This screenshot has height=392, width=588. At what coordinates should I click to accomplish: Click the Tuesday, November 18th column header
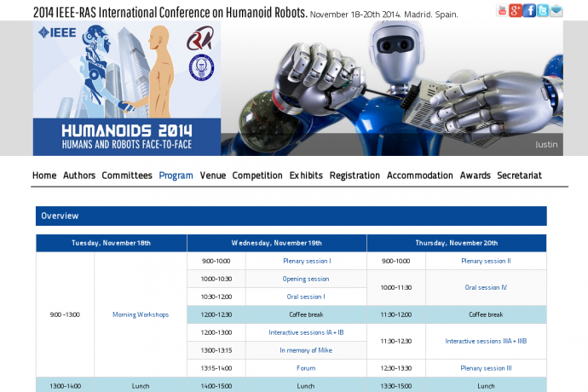[x=112, y=243]
